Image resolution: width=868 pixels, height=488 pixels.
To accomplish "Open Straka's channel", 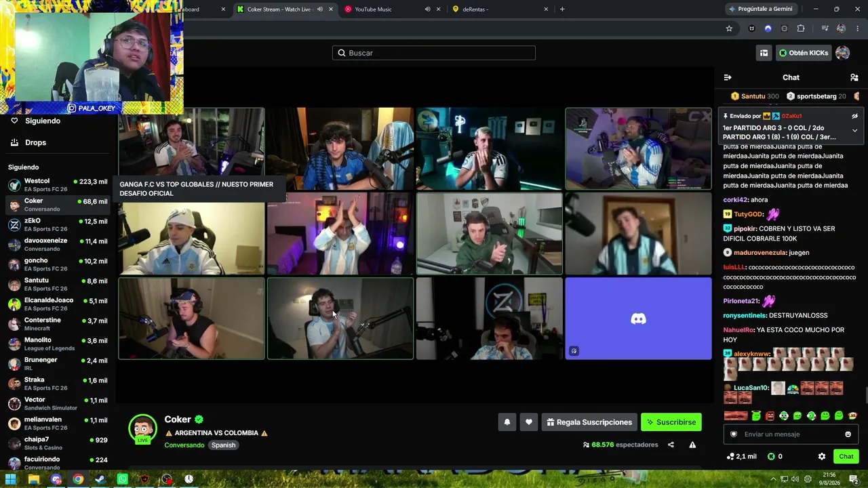I will (58, 384).
